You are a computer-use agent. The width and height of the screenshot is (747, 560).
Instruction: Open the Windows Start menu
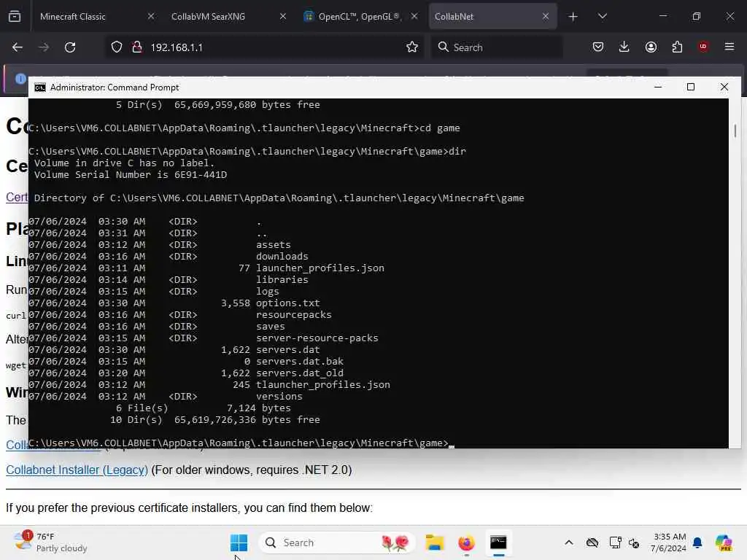click(239, 542)
